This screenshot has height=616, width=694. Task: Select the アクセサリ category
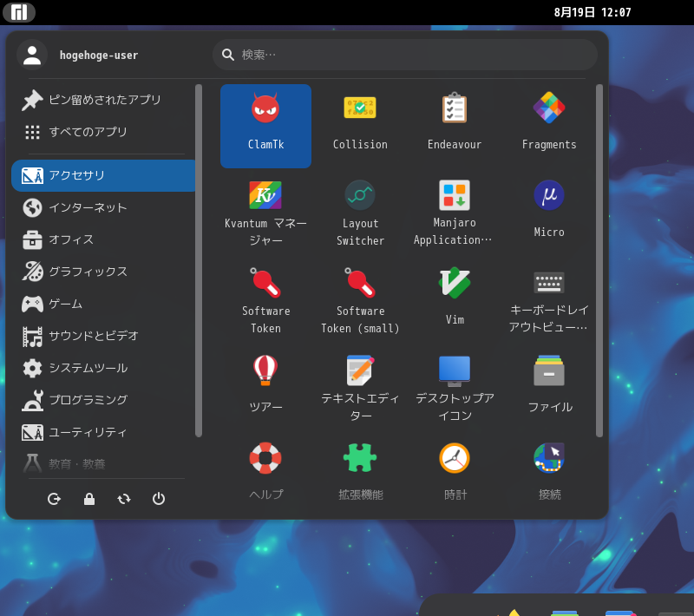103,175
